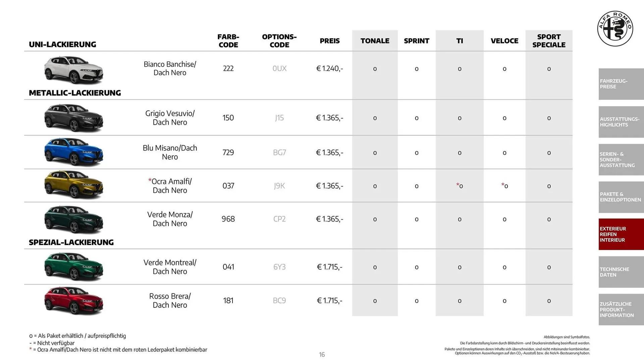
Task: Choose the dark green Verde Monza car
Action: coord(74,219)
